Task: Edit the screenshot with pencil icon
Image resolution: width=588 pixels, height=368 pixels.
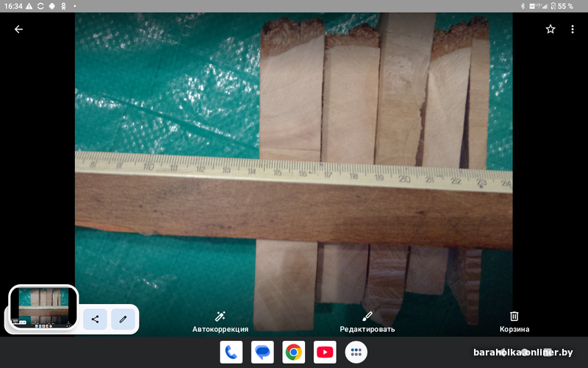Action: pyautogui.click(x=123, y=319)
